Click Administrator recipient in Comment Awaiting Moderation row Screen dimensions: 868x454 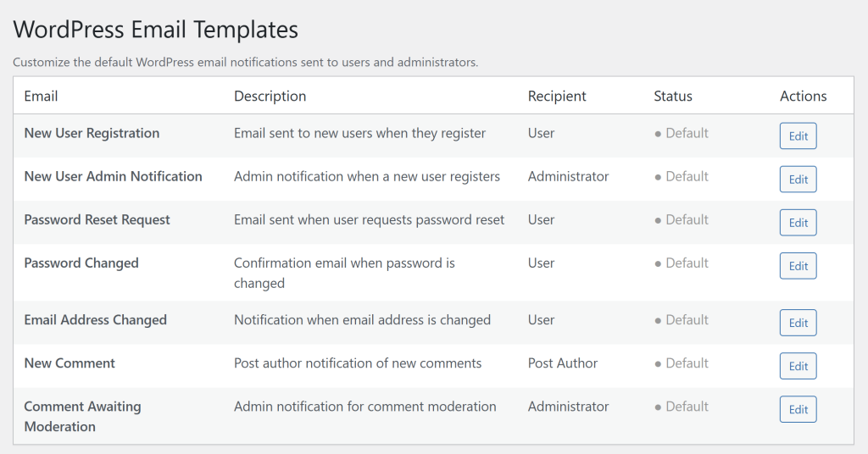coord(569,407)
